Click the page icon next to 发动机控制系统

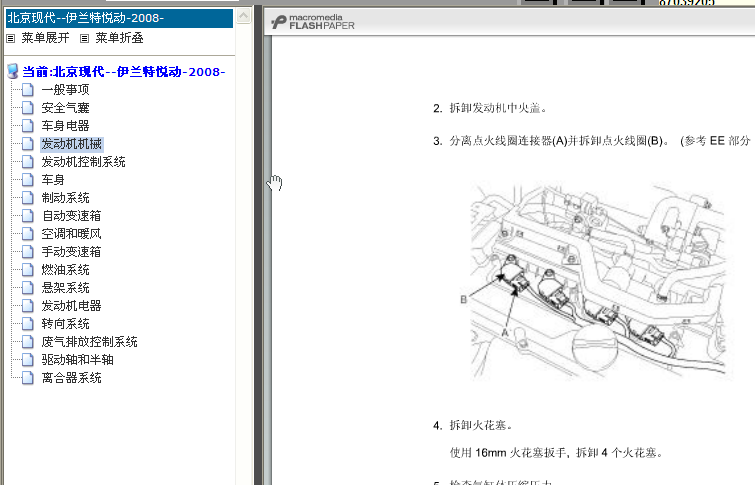[x=28, y=162]
